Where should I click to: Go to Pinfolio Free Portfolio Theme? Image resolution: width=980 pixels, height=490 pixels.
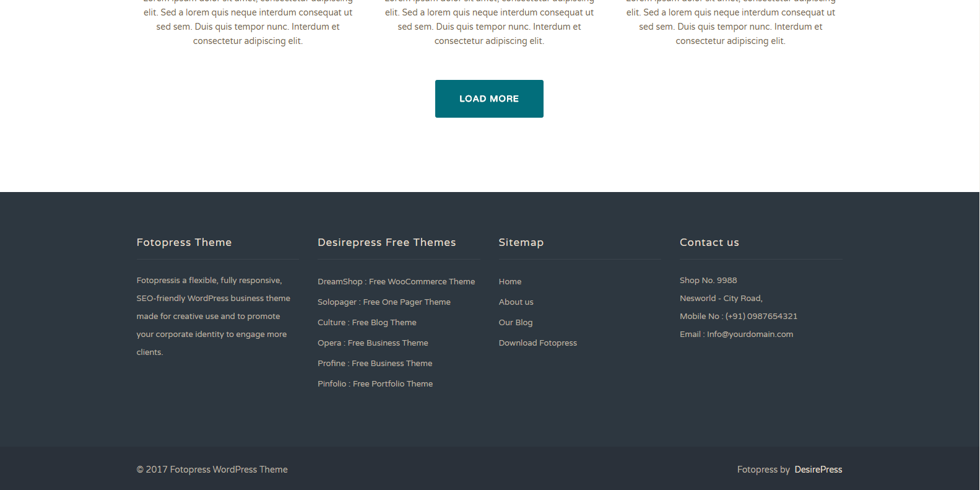[375, 383]
